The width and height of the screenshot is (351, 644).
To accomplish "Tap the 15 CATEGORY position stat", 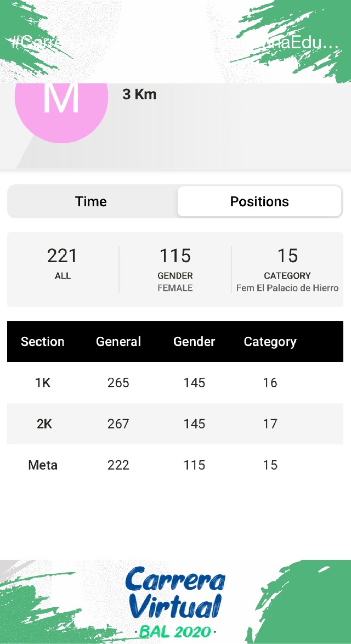I will [287, 262].
